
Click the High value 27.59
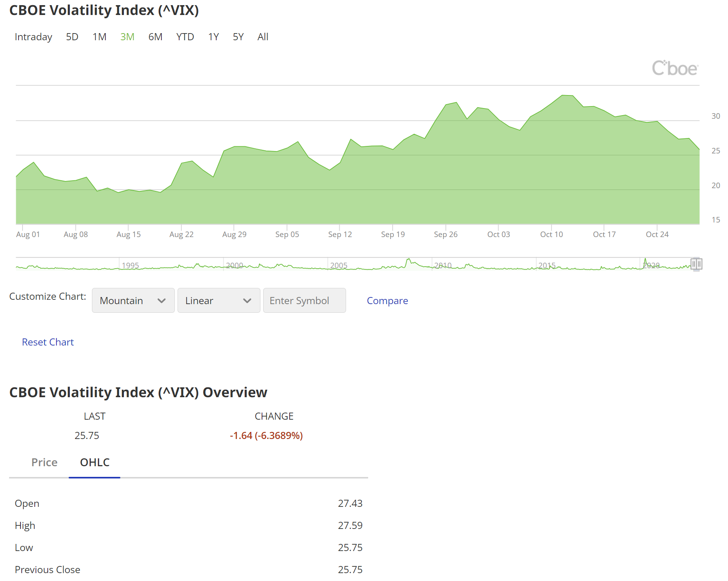click(x=350, y=525)
